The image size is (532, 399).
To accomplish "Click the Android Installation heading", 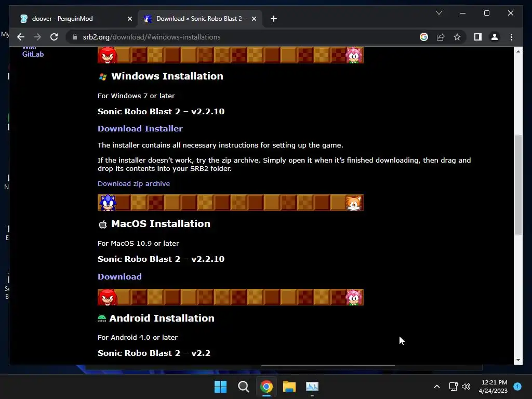I will click(x=162, y=318).
